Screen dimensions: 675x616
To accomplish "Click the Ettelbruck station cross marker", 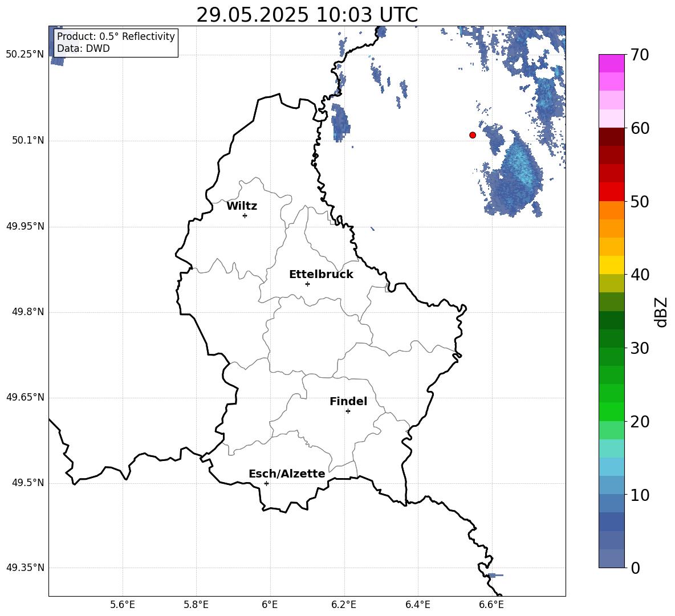I will click(x=307, y=284).
